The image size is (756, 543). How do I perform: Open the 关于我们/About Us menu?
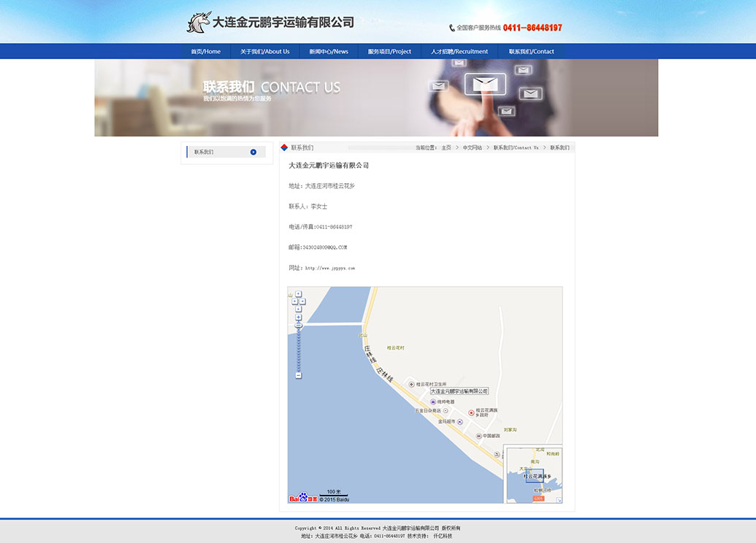tap(264, 52)
